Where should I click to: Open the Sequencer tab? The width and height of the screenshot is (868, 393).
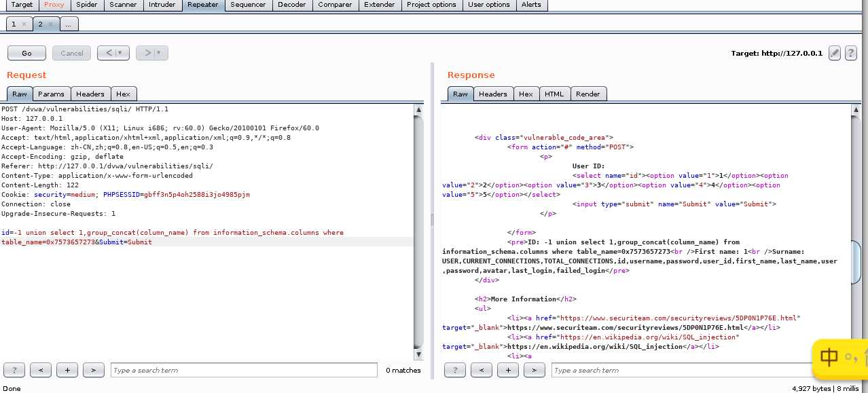tap(248, 5)
